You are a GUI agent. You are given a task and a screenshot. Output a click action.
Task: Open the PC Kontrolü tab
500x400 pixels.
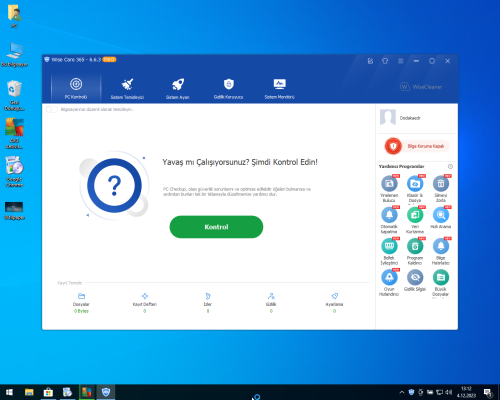76,88
